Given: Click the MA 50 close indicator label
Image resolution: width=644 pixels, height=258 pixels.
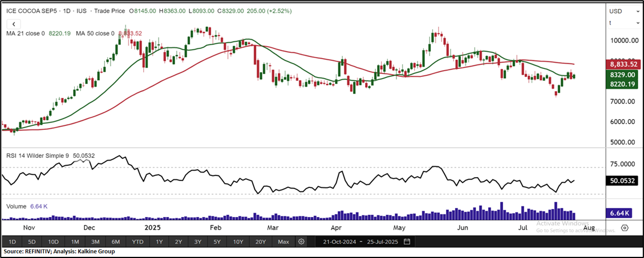Looking at the screenshot, I should click(95, 34).
